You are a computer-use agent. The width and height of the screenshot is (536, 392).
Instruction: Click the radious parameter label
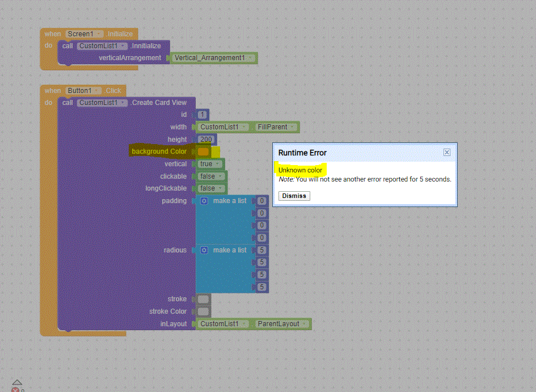click(175, 250)
